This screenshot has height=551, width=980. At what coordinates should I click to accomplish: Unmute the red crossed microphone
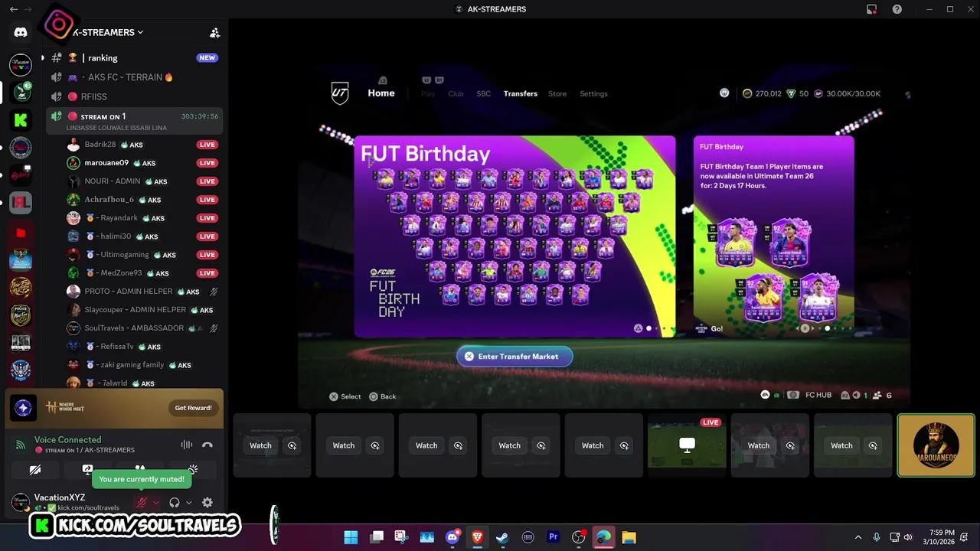[142, 503]
